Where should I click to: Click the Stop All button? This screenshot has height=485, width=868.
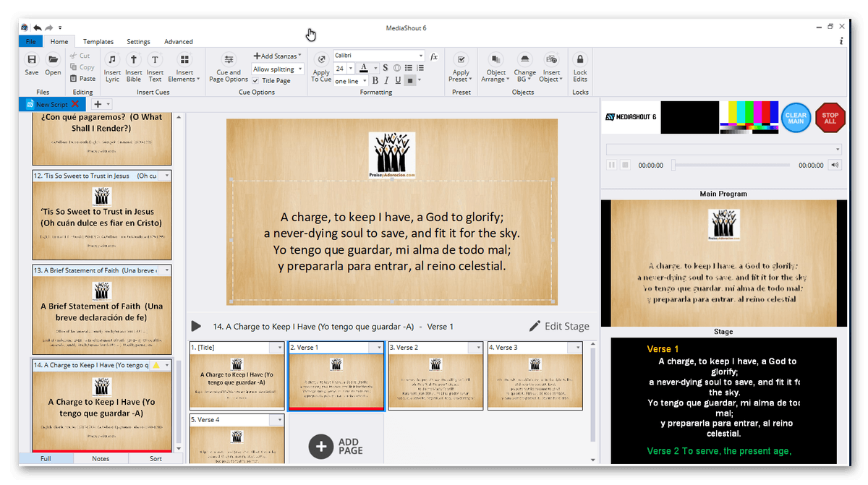(x=830, y=117)
